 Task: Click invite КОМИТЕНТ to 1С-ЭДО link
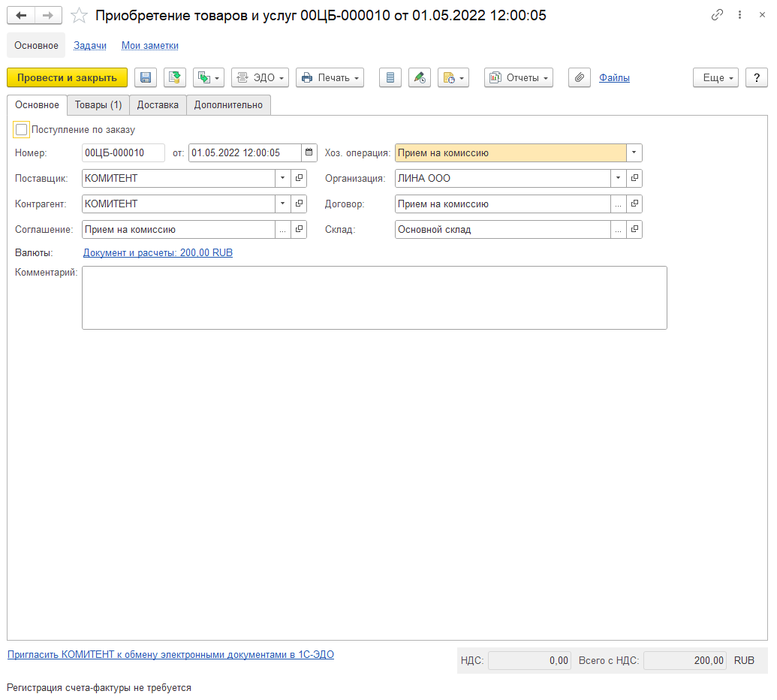pyautogui.click(x=170, y=655)
